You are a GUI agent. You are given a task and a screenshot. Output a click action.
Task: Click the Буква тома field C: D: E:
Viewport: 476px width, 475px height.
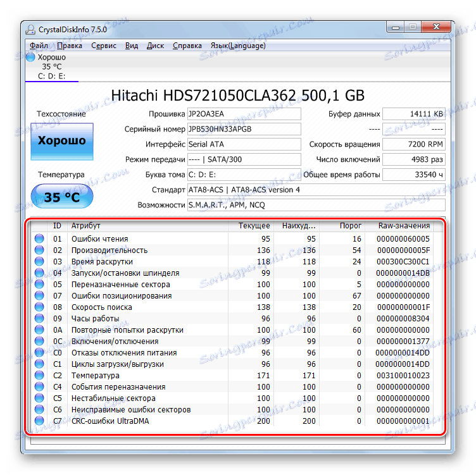244,175
